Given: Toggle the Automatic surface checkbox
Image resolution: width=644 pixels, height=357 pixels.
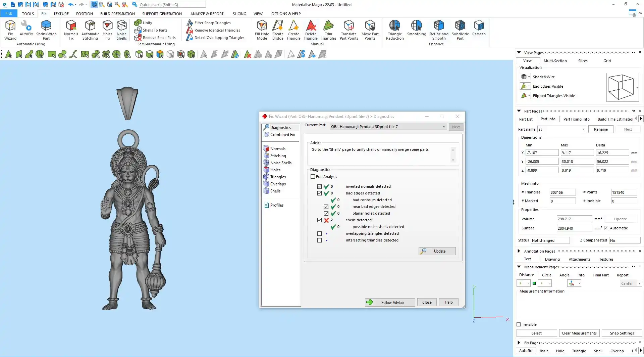Looking at the screenshot, I should pos(606,228).
